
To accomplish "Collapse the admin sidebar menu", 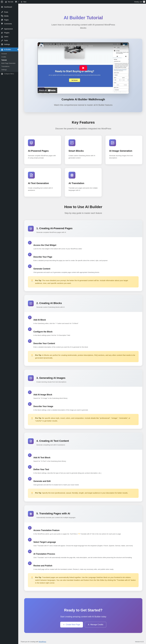I will coord(9,74).
